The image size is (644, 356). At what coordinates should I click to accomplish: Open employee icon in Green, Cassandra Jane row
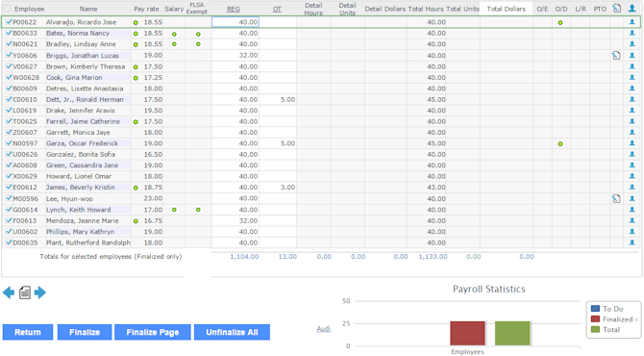(632, 165)
